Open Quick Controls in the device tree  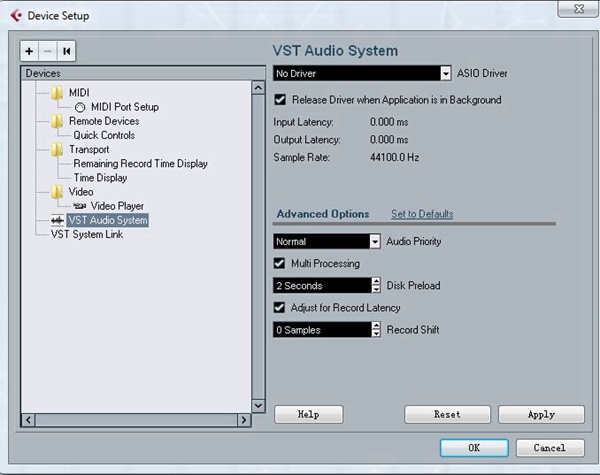pos(104,135)
